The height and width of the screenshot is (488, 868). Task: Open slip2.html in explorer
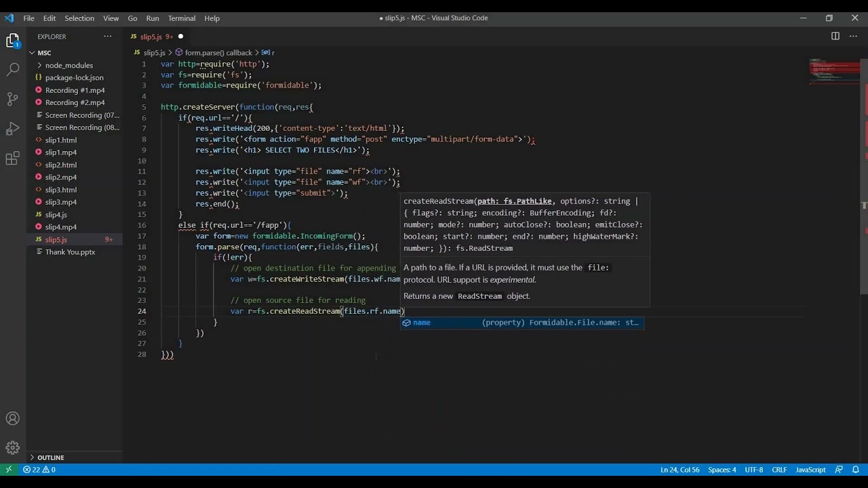pos(75,165)
